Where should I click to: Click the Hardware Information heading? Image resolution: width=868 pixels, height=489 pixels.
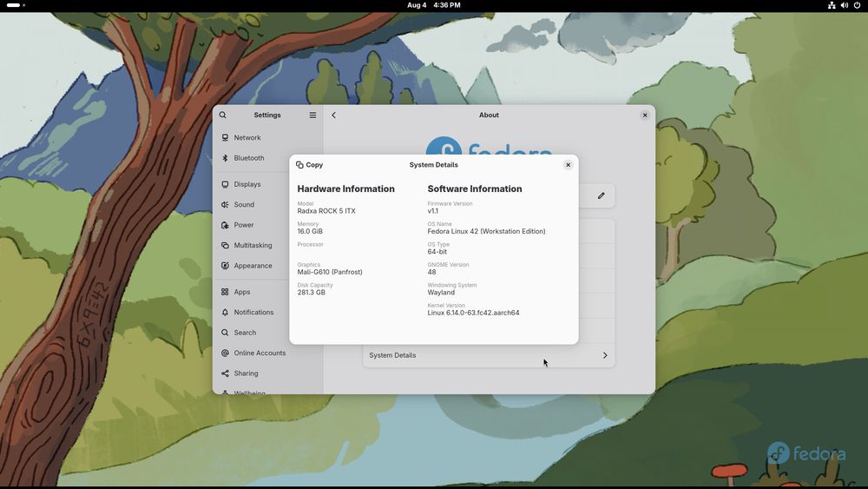coord(346,188)
